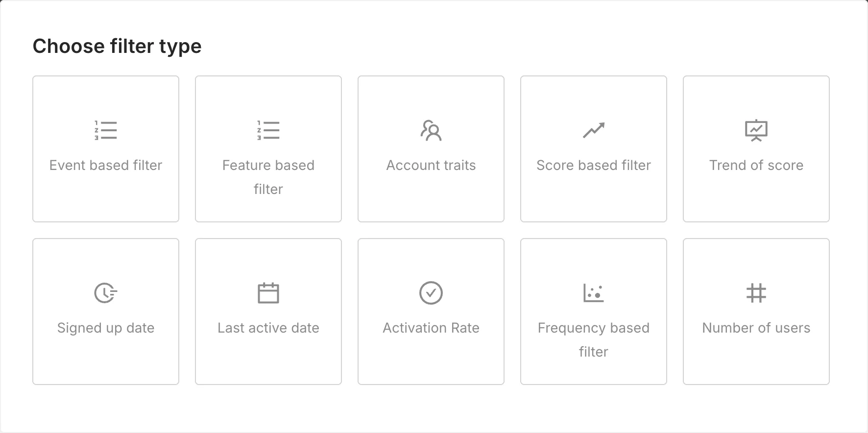This screenshot has height=433, width=868.
Task: Pick the "Last active date" label
Action: pyautogui.click(x=268, y=328)
